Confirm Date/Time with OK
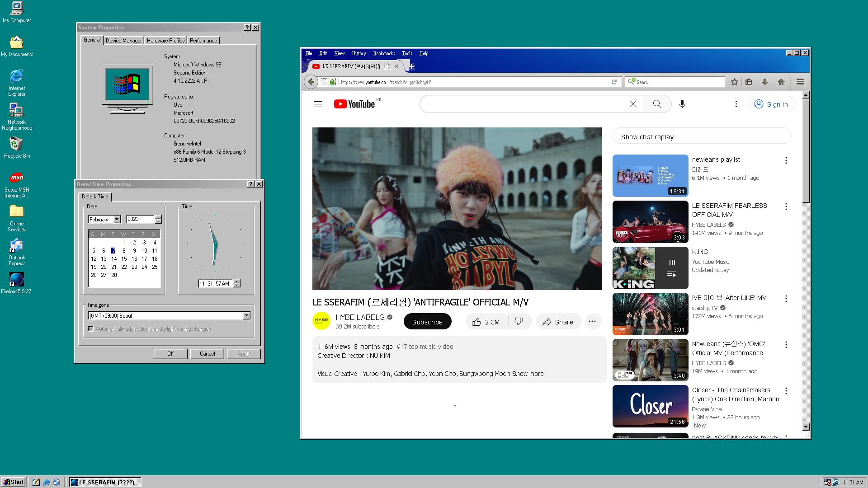Screen dimensions: 868x488 tap(170, 354)
